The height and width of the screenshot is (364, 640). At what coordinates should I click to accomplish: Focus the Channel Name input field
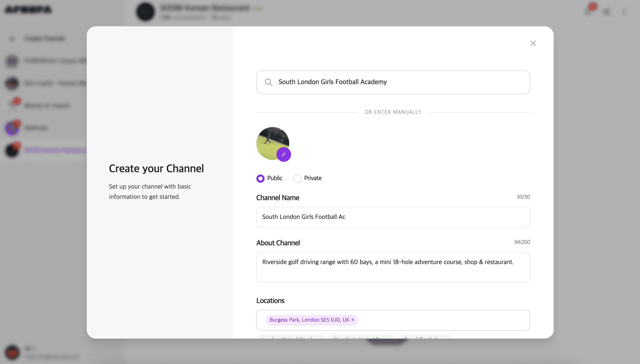(x=393, y=217)
